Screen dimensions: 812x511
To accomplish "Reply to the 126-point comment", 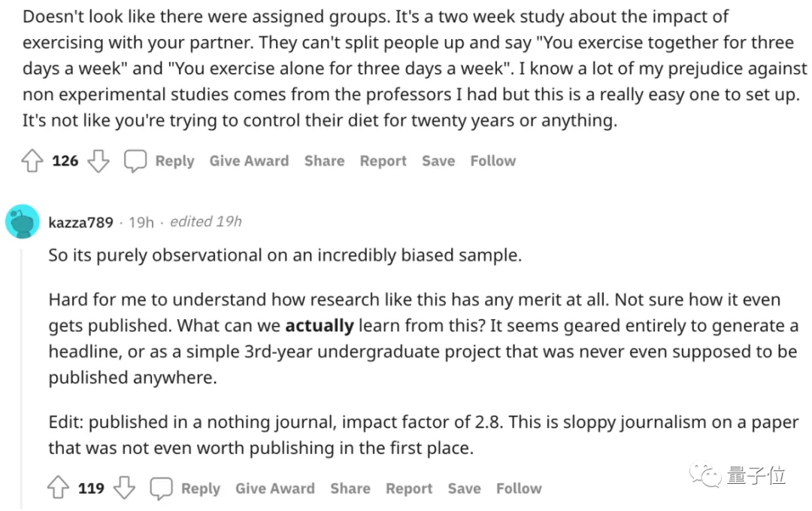I will click(x=174, y=161).
